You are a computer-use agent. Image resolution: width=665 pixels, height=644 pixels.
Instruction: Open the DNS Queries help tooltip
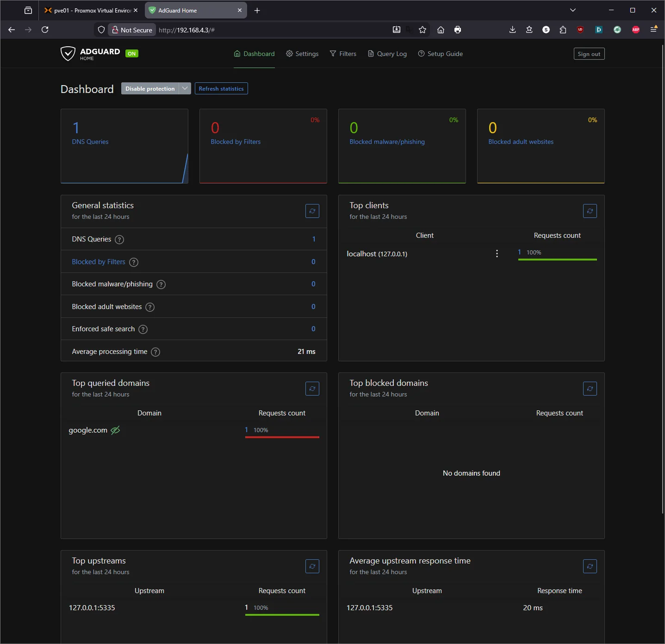tap(119, 239)
